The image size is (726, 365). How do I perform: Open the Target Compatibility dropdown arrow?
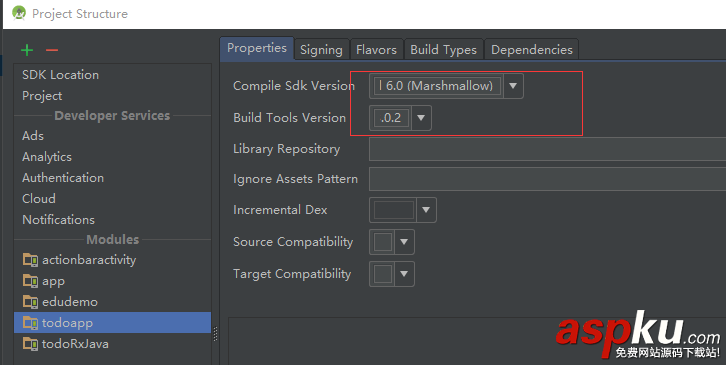click(x=404, y=274)
